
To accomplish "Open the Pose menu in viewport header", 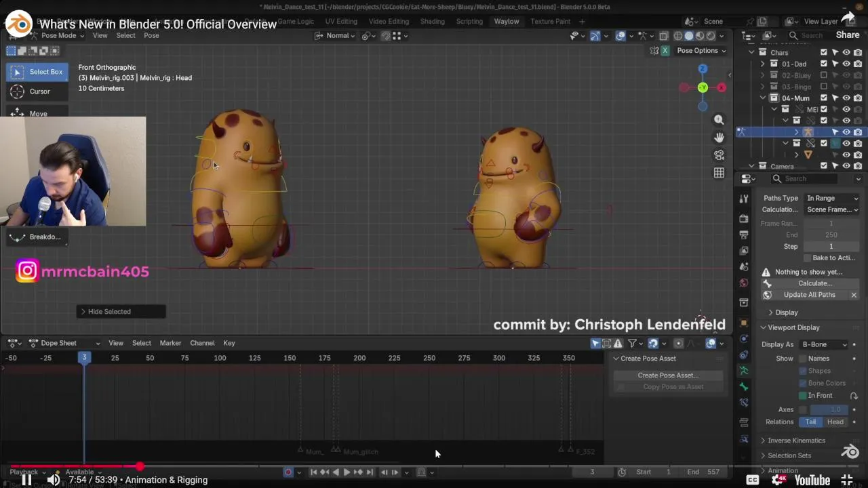I will pyautogui.click(x=151, y=36).
